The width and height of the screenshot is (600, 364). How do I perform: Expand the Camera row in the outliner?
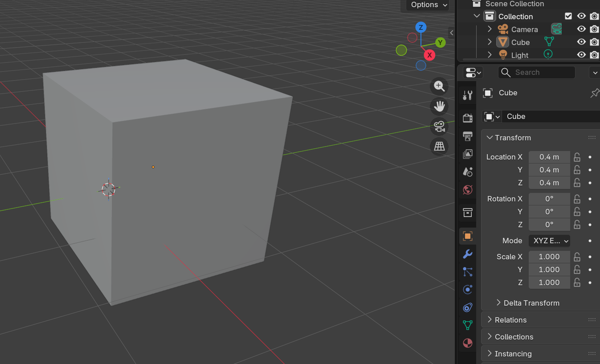[490, 29]
